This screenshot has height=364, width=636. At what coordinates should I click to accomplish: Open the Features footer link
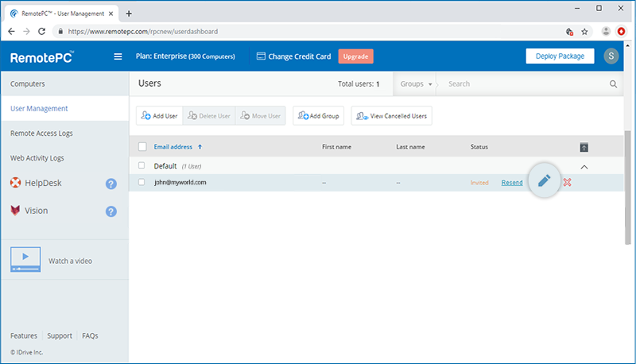(x=24, y=335)
